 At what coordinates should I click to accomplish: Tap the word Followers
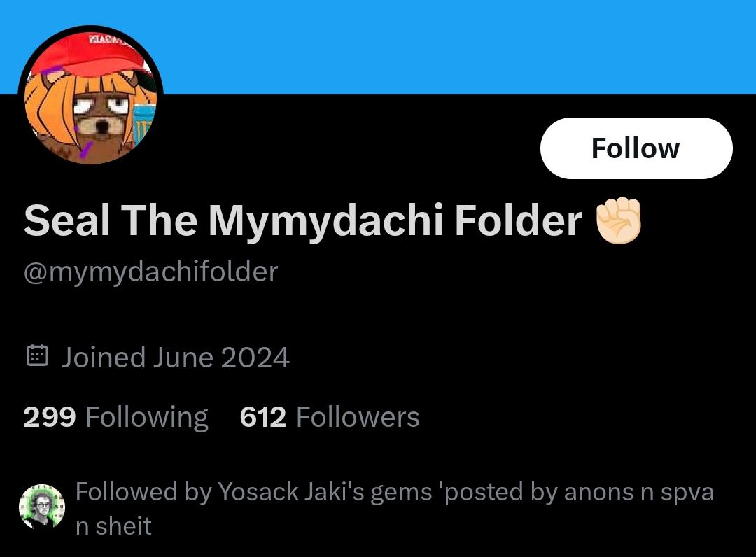click(358, 417)
